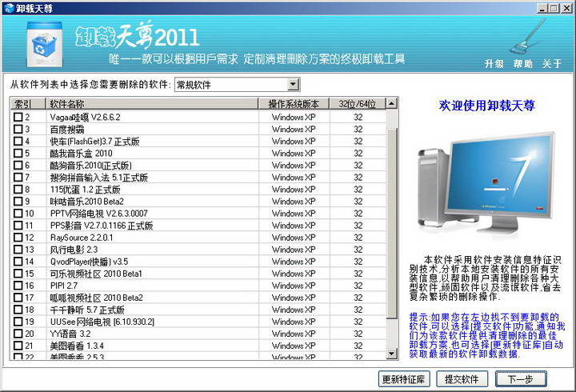576x392 pixels.
Task: Close the 卸载天尊 window
Action: pos(567,8)
